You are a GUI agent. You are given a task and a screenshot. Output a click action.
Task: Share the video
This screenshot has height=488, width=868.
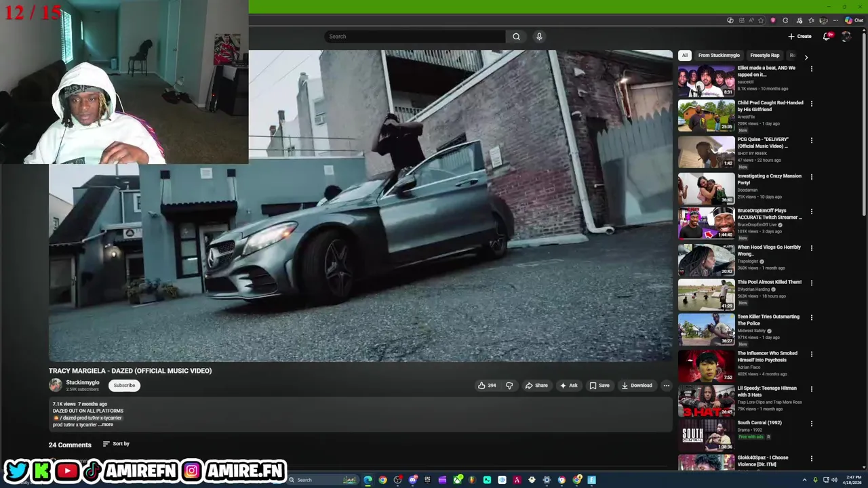536,386
